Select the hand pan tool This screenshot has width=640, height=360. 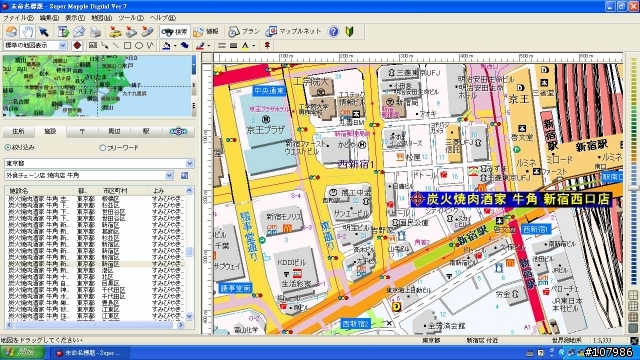(28, 31)
